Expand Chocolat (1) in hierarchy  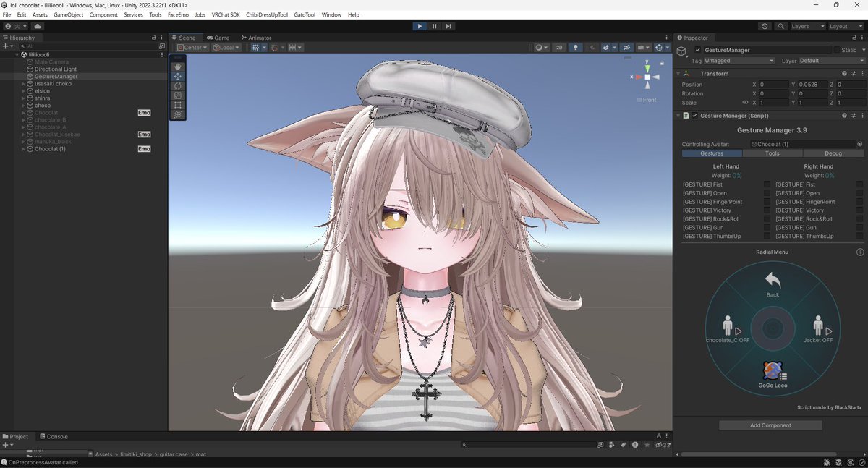coord(24,149)
